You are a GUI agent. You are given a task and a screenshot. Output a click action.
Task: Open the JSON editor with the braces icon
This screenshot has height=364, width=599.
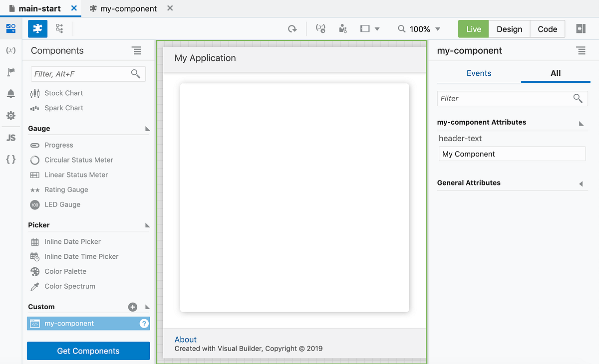pos(10,160)
